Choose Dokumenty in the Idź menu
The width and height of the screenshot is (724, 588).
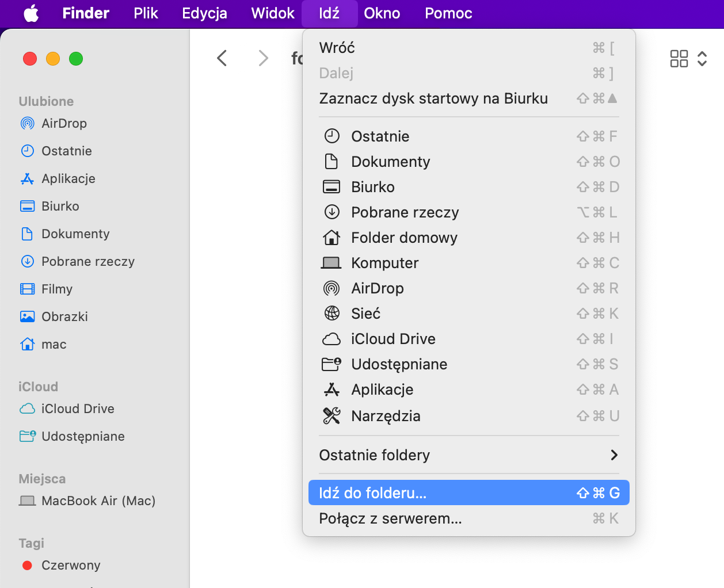tap(469, 162)
